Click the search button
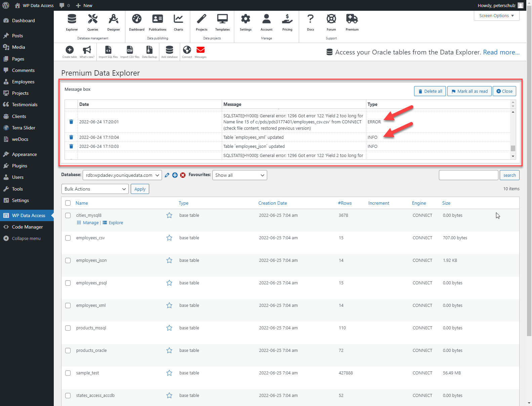The image size is (532, 406). tap(509, 175)
